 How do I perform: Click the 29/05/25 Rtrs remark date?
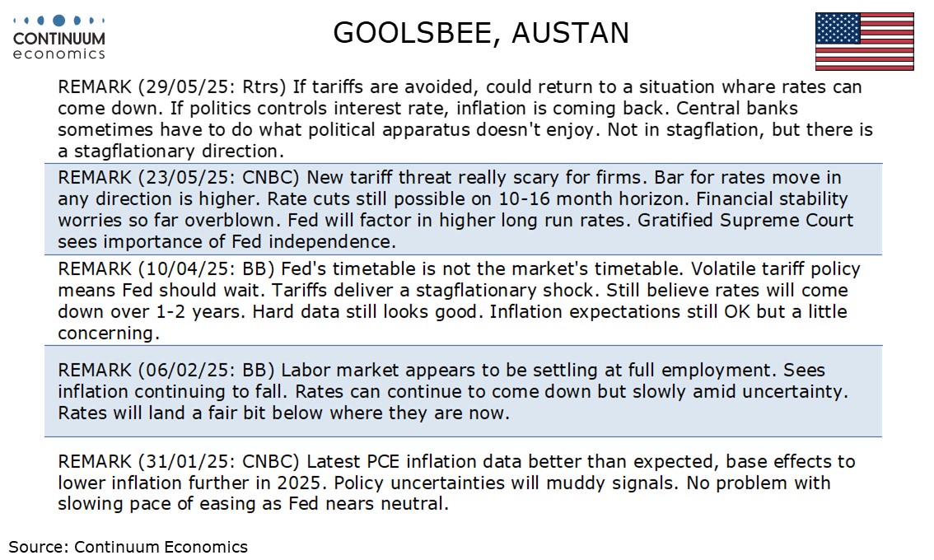(x=213, y=87)
